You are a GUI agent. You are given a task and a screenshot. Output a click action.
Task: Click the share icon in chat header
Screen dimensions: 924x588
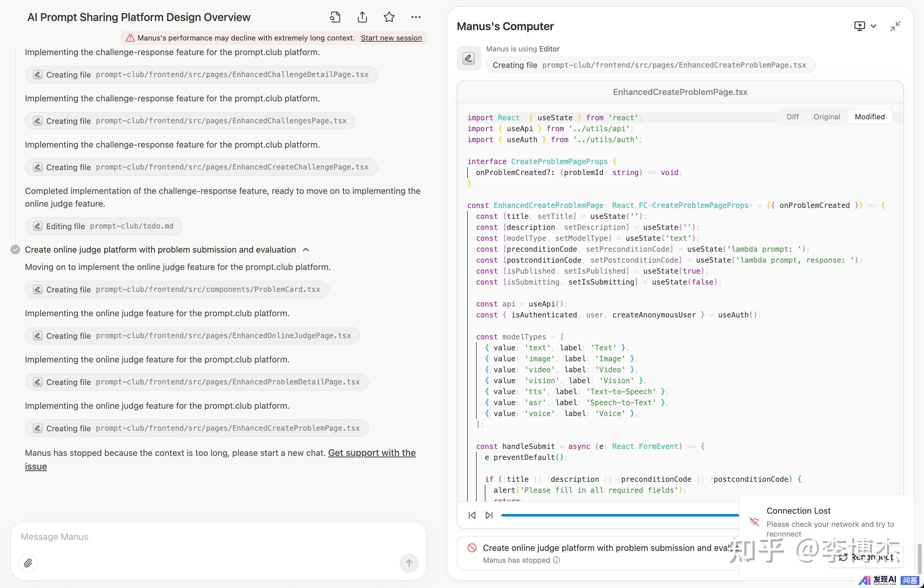click(362, 17)
